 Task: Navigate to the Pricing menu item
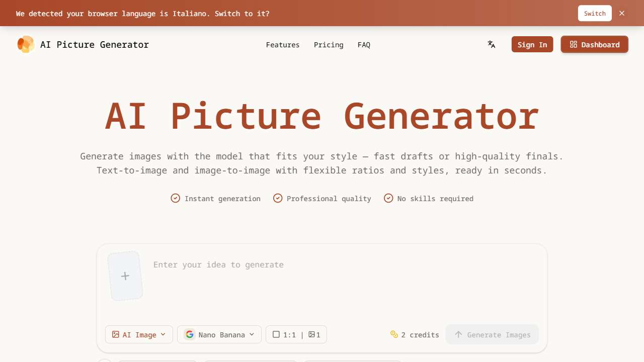tap(329, 45)
